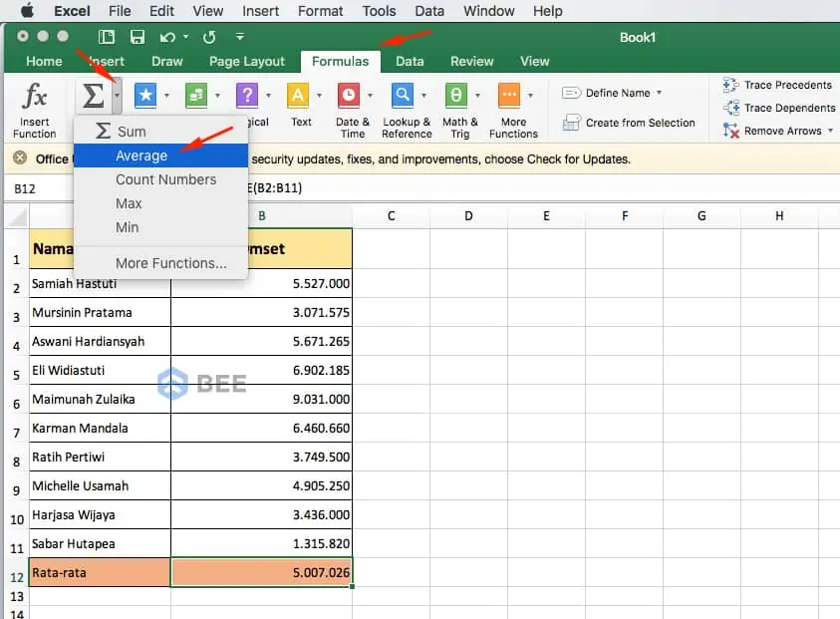The image size is (840, 619).
Task: Dismiss the Office update notification bar
Action: click(x=20, y=157)
